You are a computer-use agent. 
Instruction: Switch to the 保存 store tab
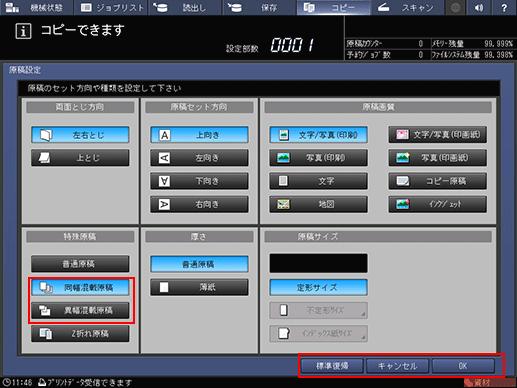coord(259,7)
